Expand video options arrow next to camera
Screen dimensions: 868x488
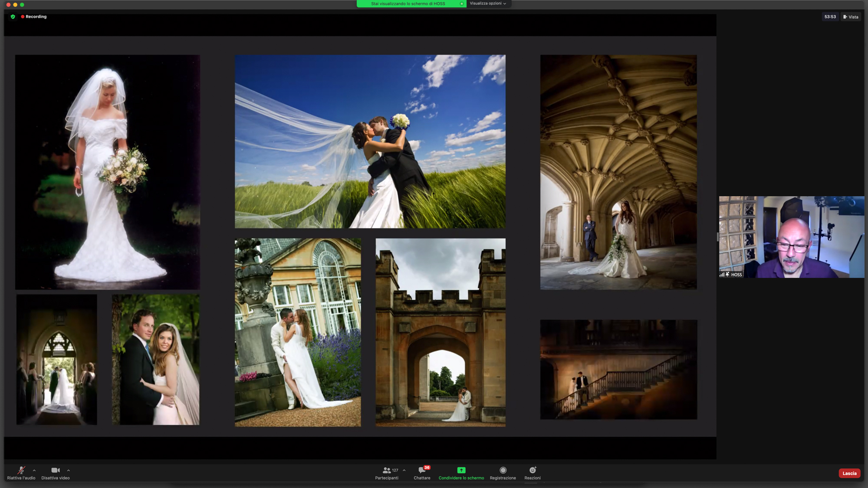69,470
